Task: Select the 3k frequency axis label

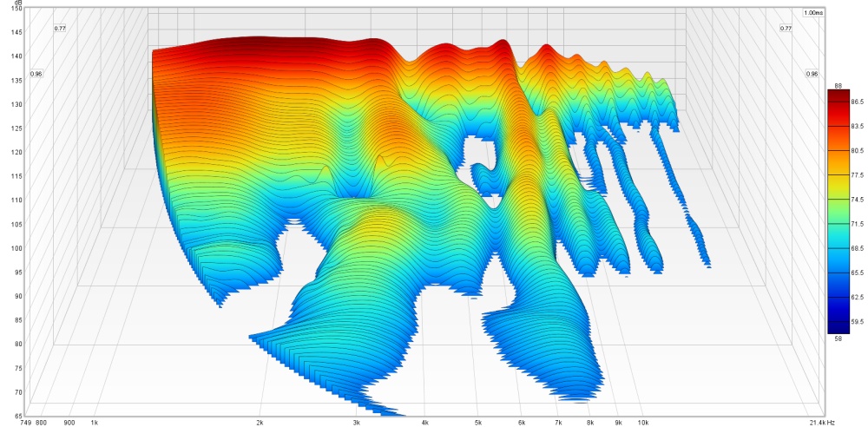Action: click(x=356, y=422)
